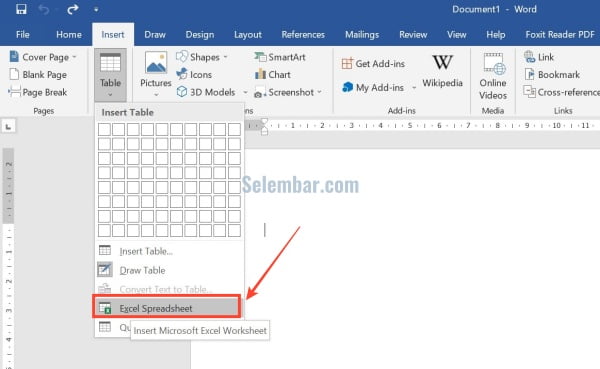Screen dimensions: 600x369
Task: Click the Icons button
Action: (x=194, y=75)
